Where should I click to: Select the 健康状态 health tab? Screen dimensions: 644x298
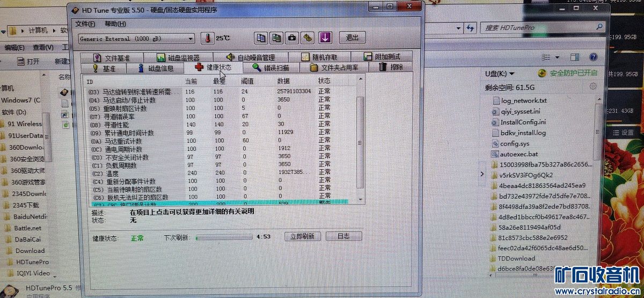pos(214,68)
